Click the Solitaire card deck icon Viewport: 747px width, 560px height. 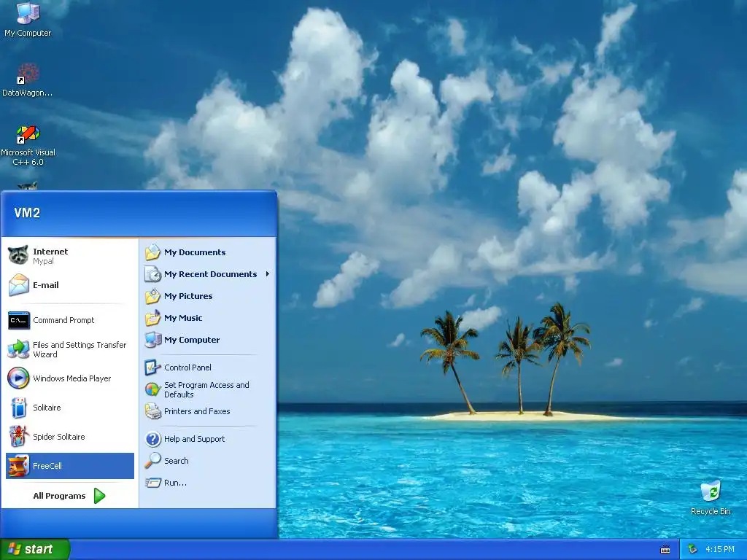(x=18, y=408)
